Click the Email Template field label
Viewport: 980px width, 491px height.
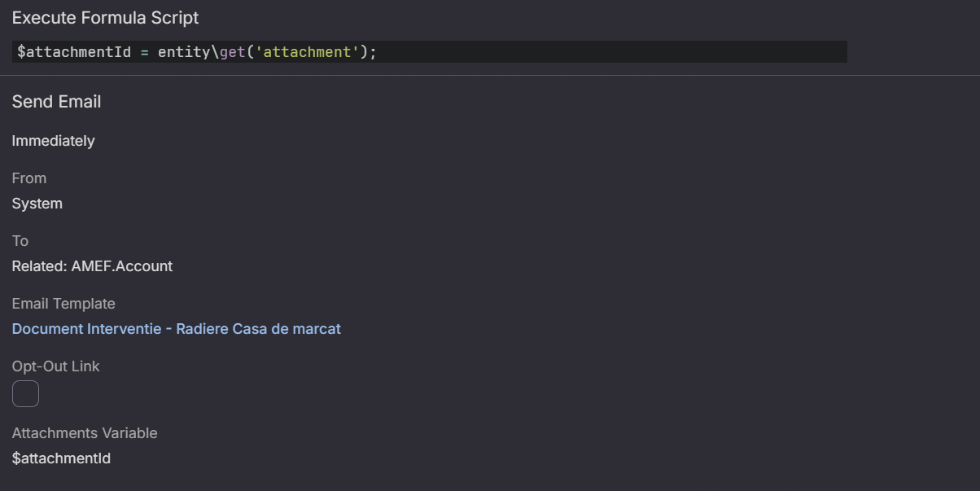(63, 304)
